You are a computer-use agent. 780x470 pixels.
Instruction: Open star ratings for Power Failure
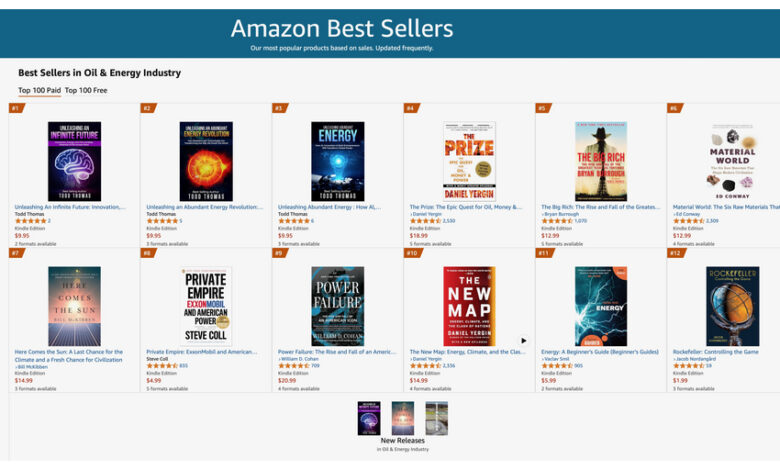click(x=293, y=366)
